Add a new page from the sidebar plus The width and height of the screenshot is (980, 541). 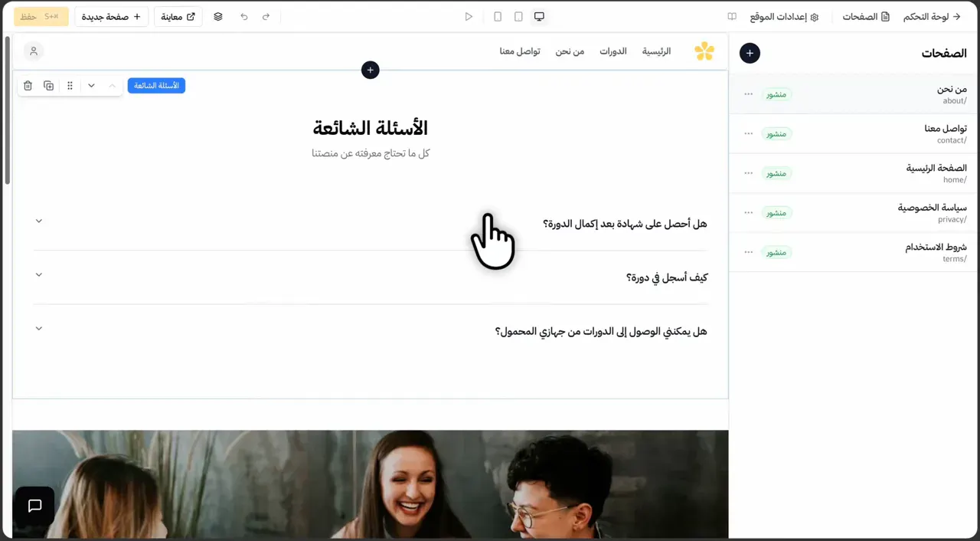pos(750,53)
